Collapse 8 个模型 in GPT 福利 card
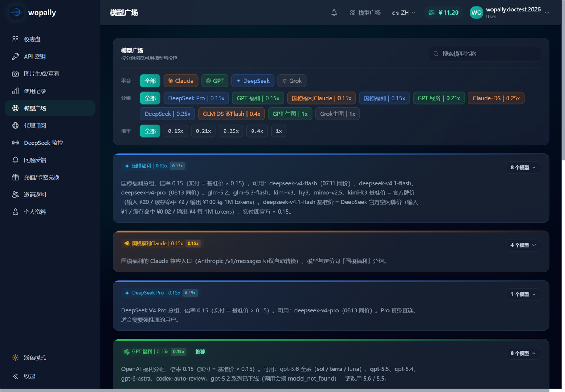The width and height of the screenshot is (565, 392). click(523, 353)
